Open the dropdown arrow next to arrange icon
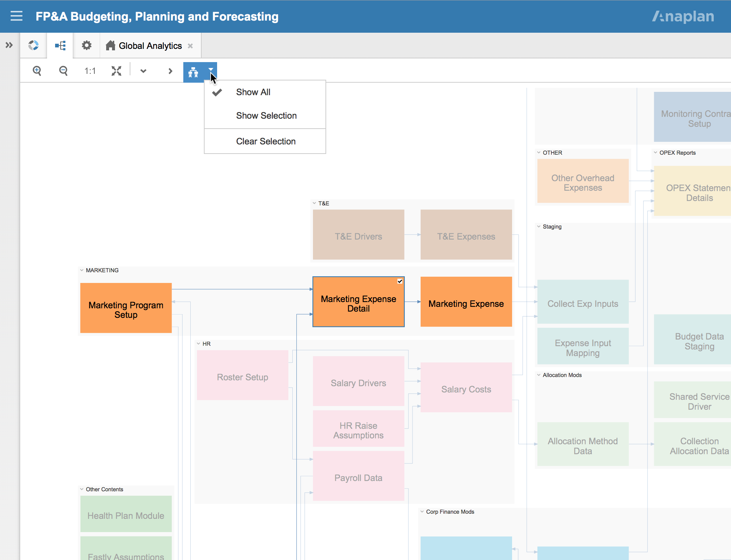Image resolution: width=731 pixels, height=560 pixels. pyautogui.click(x=210, y=71)
